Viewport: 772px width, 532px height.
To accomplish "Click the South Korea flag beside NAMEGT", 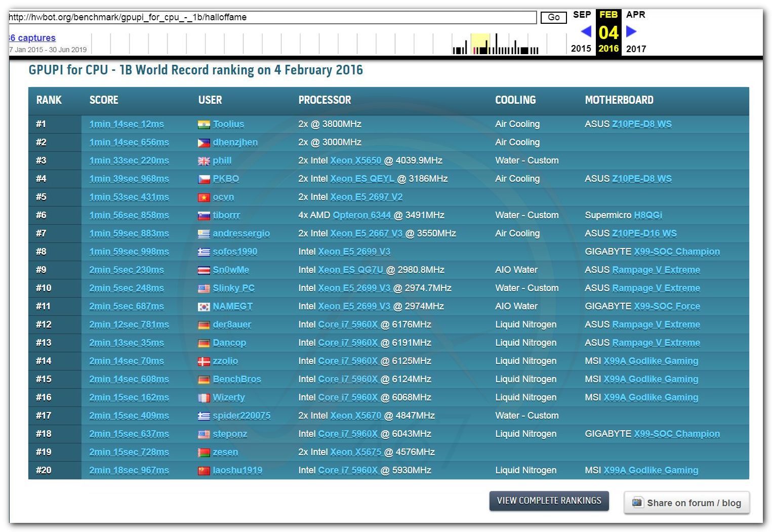I will click(204, 307).
